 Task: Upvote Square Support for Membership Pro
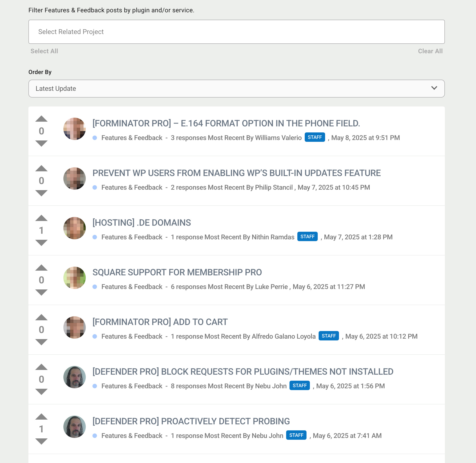[x=41, y=268]
